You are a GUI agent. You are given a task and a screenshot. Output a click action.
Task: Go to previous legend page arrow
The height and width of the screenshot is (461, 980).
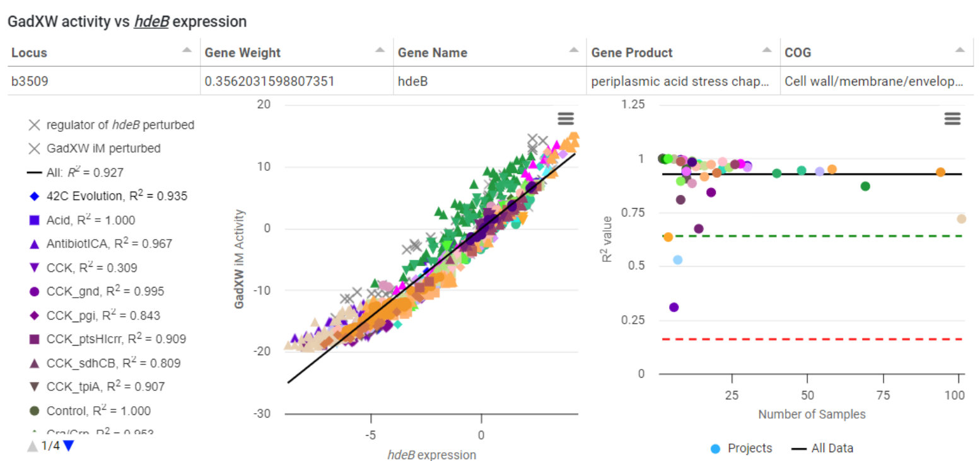click(x=32, y=446)
